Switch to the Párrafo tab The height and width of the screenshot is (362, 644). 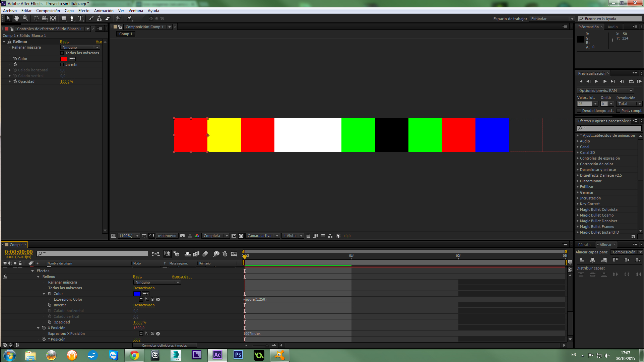click(584, 245)
